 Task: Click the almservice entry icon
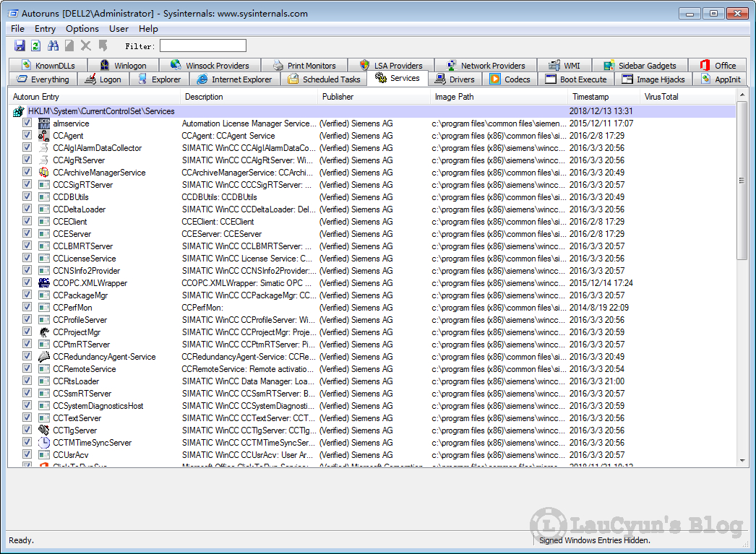[x=44, y=124]
